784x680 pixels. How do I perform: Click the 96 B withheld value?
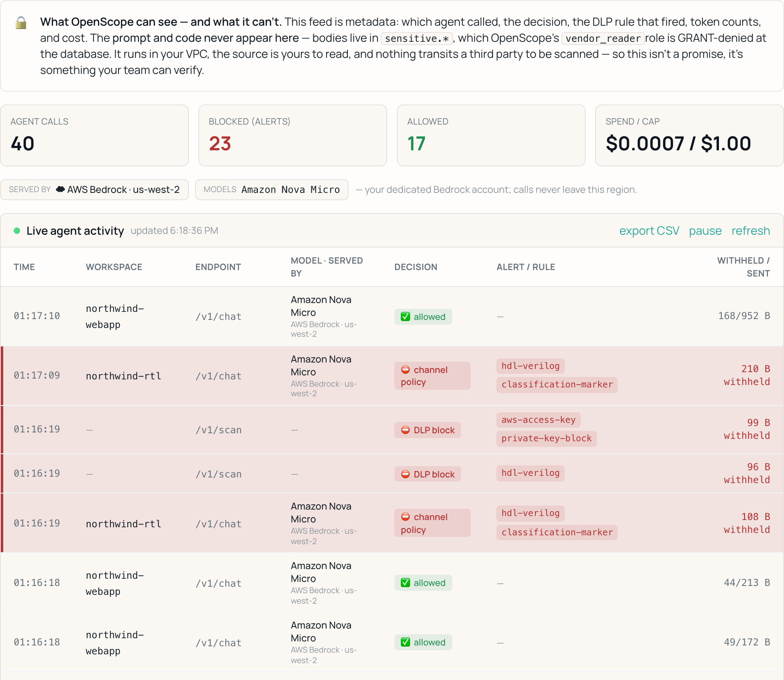(x=747, y=473)
